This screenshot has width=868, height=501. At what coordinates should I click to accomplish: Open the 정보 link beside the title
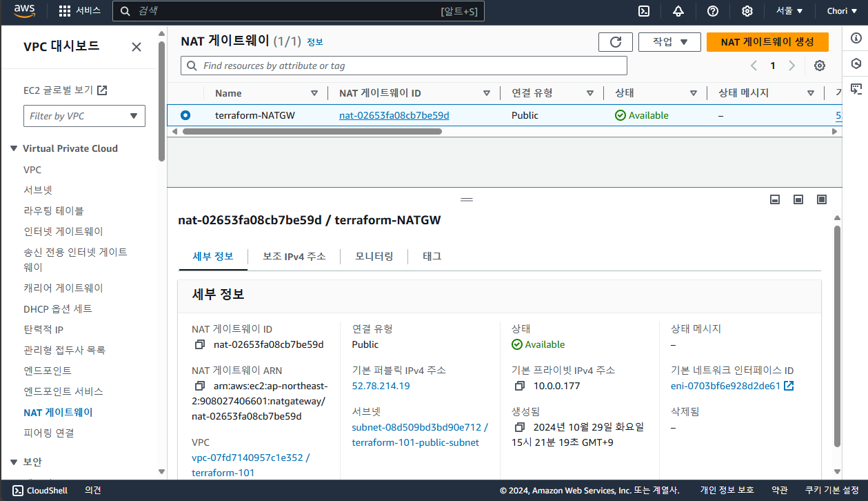click(315, 42)
